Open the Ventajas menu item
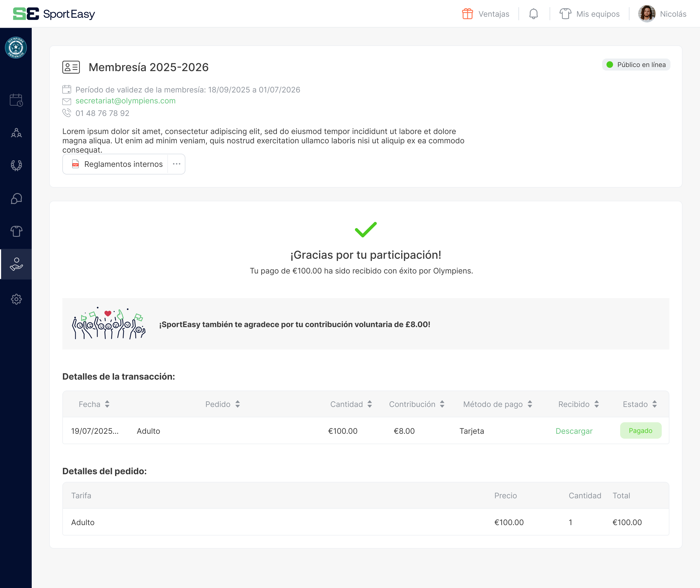The width and height of the screenshot is (700, 588). pos(486,14)
